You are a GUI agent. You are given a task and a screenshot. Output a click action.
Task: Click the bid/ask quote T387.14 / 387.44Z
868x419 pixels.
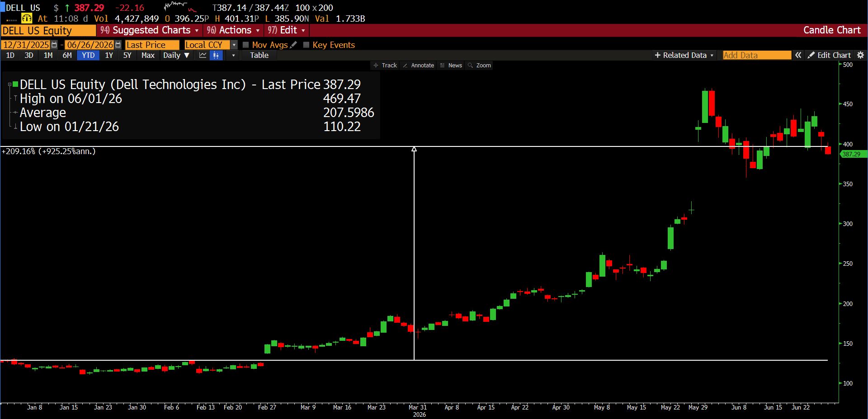click(x=250, y=8)
